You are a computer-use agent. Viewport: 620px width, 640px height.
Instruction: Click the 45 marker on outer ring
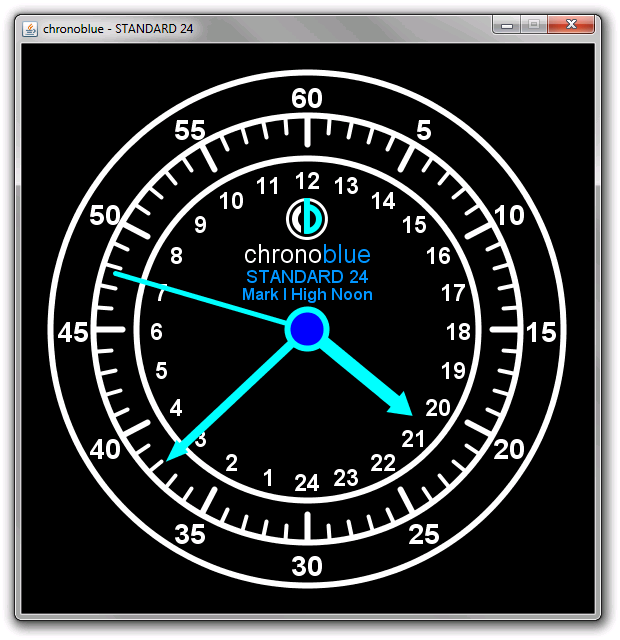[73, 333]
